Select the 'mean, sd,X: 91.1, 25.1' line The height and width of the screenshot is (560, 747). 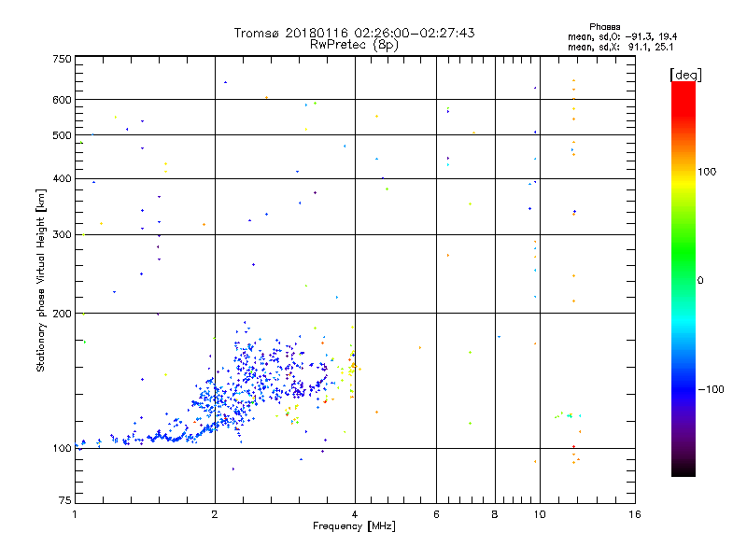click(621, 47)
